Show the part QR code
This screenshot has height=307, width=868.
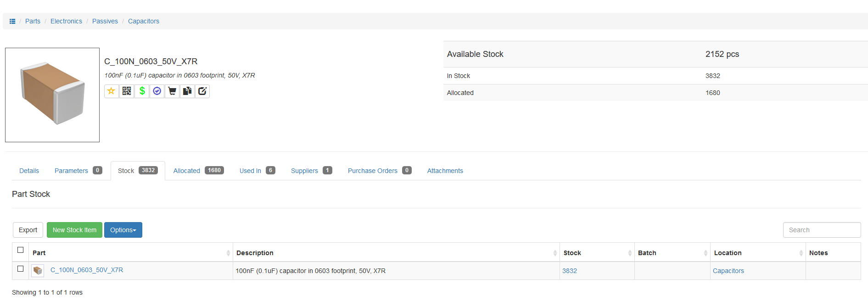point(127,91)
